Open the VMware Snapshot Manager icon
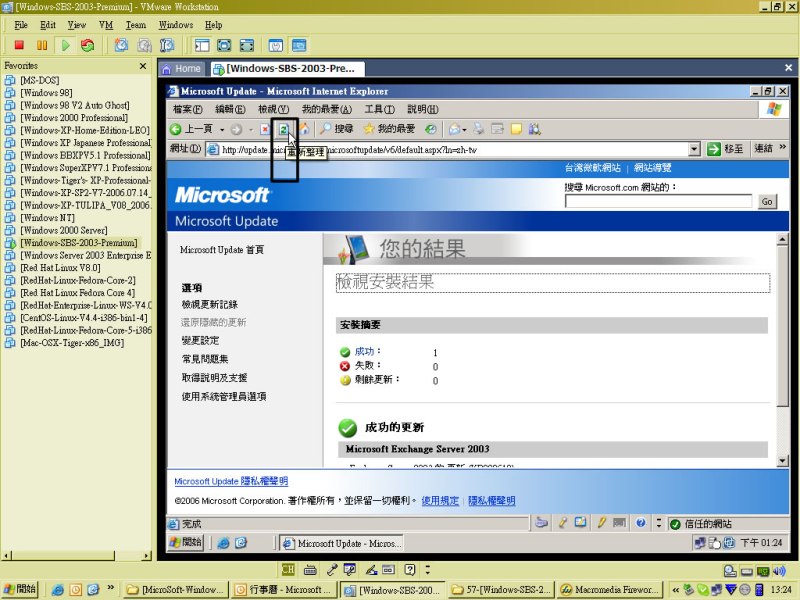 coord(167,45)
